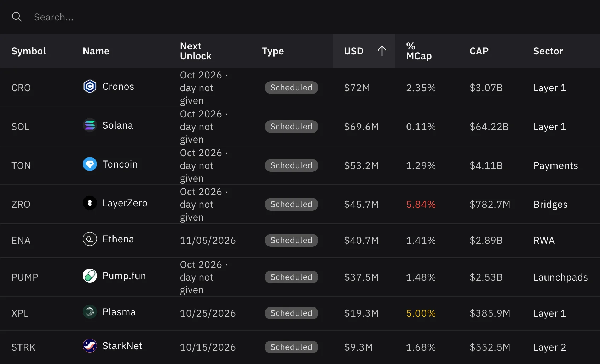This screenshot has height=364, width=600.
Task: Click the $72M USD value
Action: (x=357, y=88)
